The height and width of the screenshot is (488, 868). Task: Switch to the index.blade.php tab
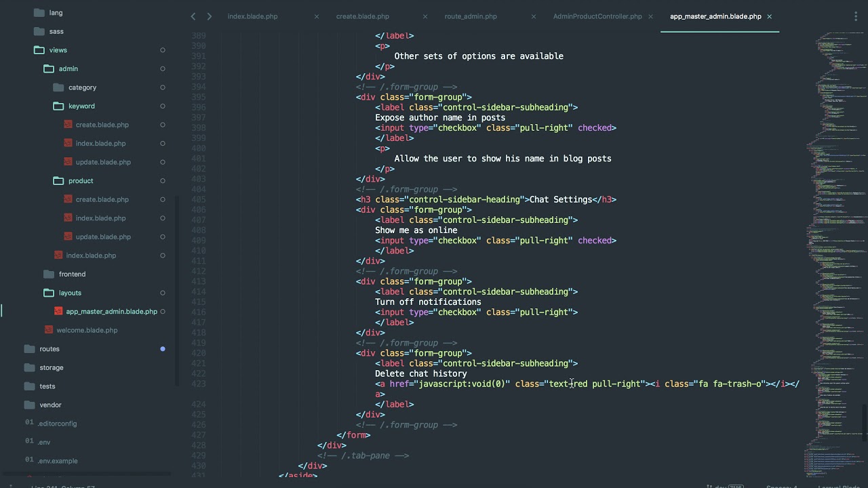[252, 16]
